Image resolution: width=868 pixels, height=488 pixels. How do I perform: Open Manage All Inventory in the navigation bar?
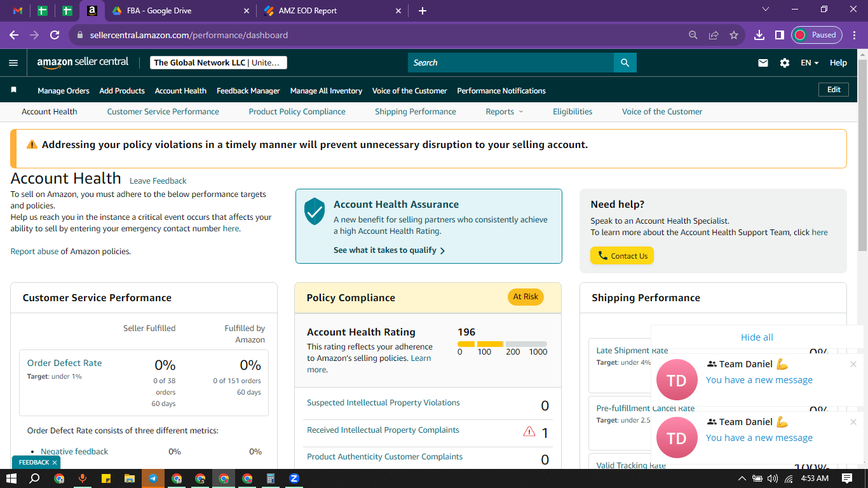[x=327, y=91]
